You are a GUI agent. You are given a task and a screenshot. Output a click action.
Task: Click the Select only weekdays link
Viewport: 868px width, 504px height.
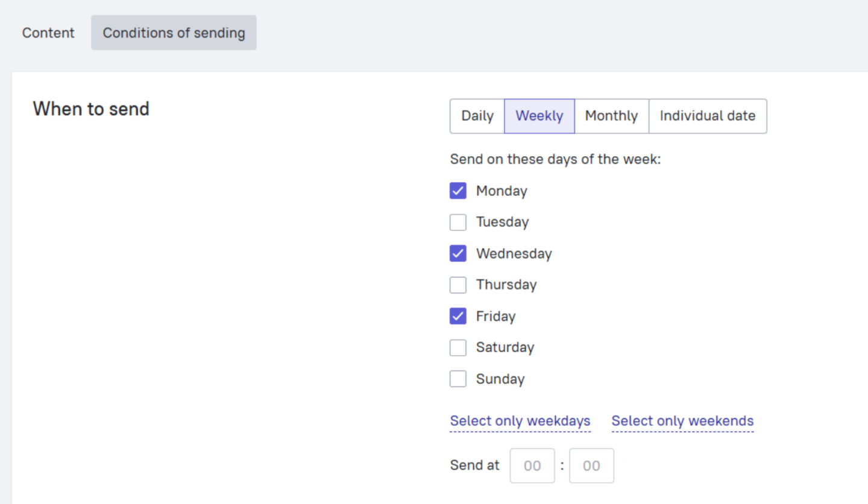click(520, 421)
